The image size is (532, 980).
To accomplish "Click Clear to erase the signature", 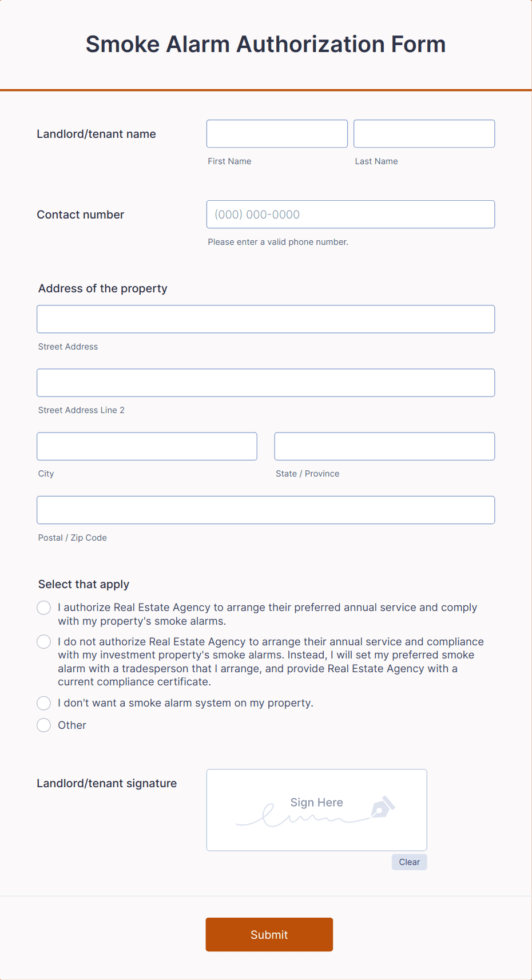I will pos(409,862).
